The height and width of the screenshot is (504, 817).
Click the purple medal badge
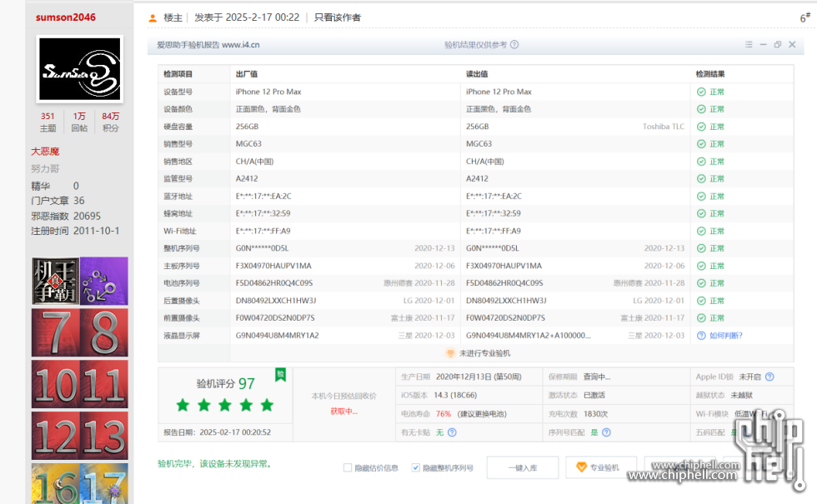[103, 281]
